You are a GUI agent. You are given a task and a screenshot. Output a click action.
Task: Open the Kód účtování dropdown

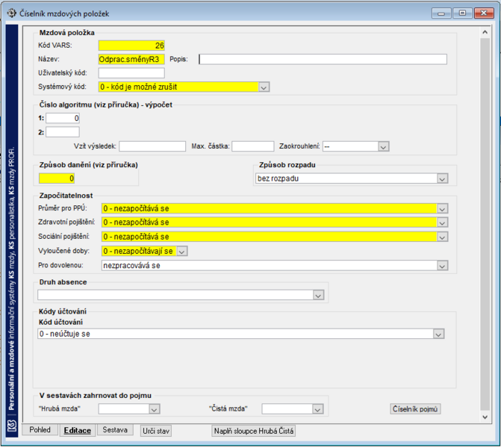tap(438, 334)
